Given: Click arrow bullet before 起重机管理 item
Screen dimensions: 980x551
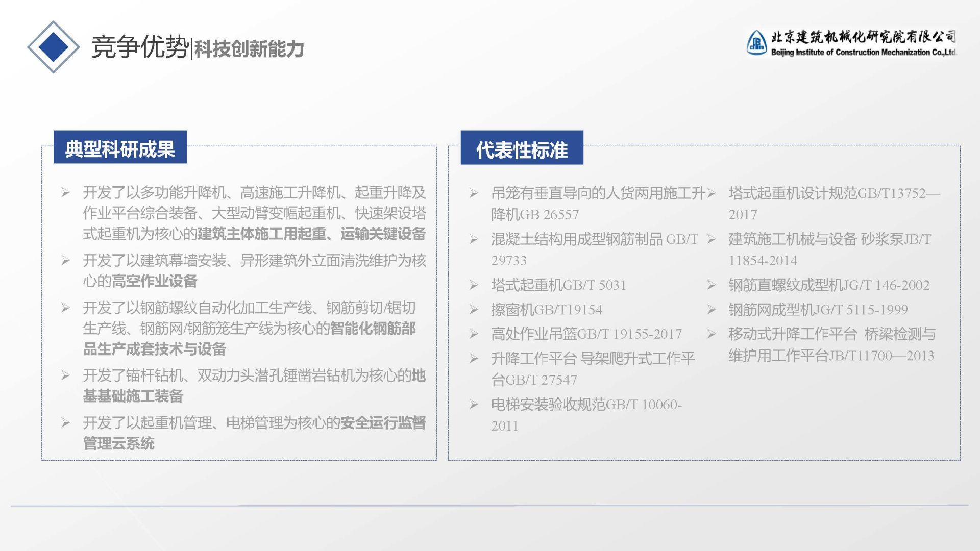Looking at the screenshot, I should click(x=66, y=422).
